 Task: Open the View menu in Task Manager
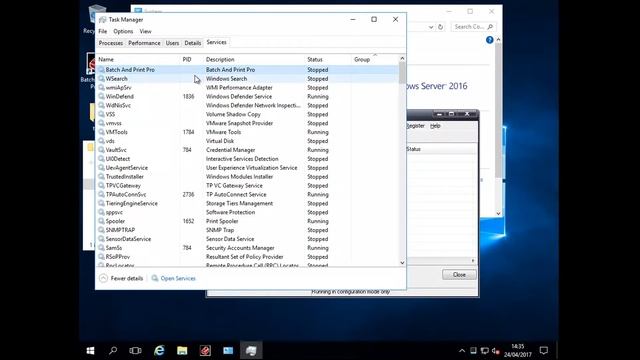click(x=145, y=31)
